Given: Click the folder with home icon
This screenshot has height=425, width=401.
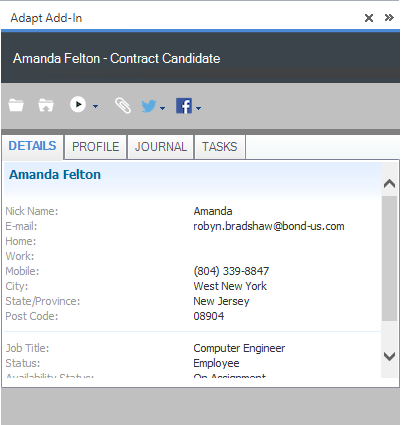Looking at the screenshot, I should tap(46, 105).
